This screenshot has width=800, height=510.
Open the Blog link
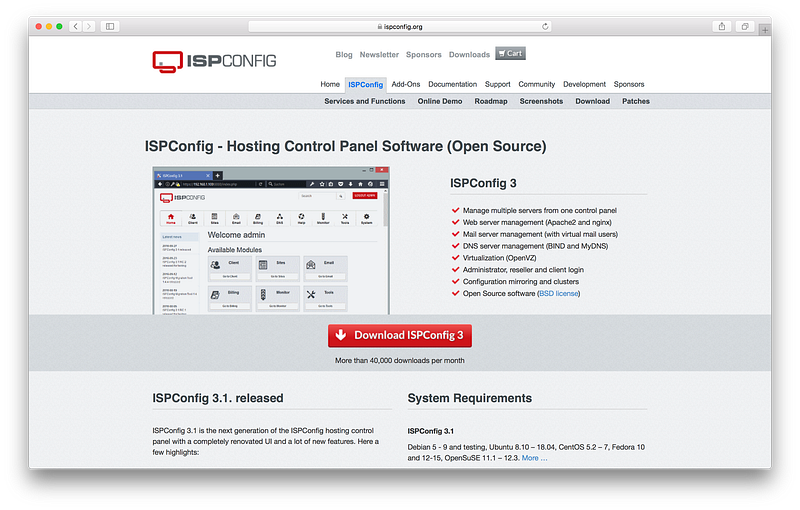point(344,55)
